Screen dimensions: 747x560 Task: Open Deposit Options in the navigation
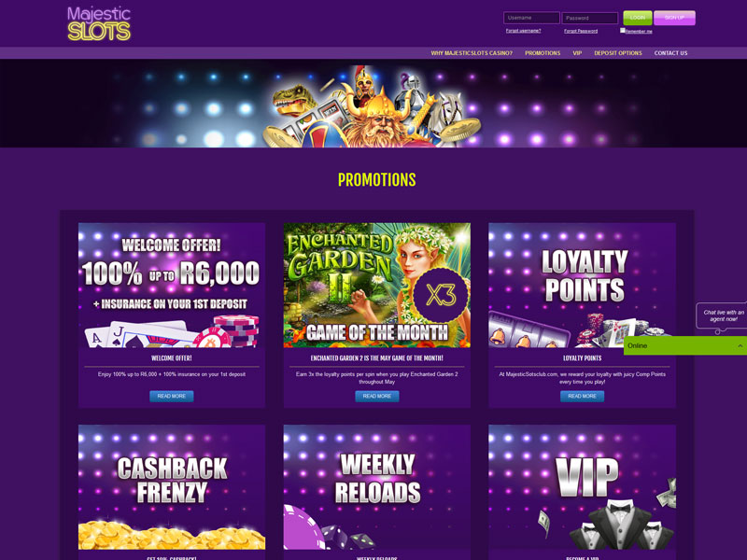click(x=618, y=53)
